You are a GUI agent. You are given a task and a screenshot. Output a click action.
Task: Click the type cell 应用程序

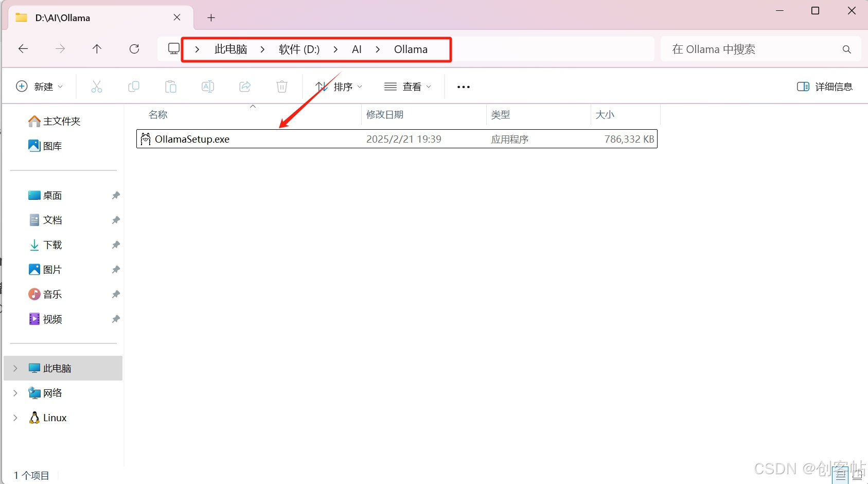(x=509, y=139)
